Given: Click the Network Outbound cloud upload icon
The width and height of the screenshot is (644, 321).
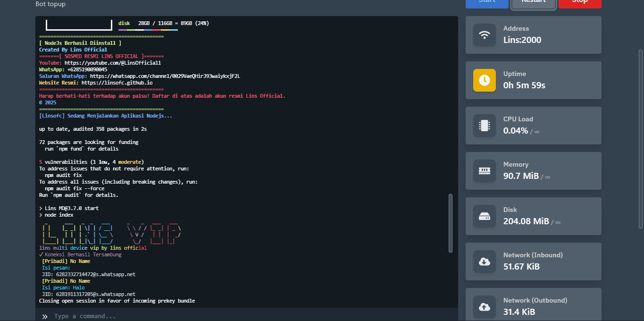Looking at the screenshot, I should pyautogui.click(x=485, y=307).
